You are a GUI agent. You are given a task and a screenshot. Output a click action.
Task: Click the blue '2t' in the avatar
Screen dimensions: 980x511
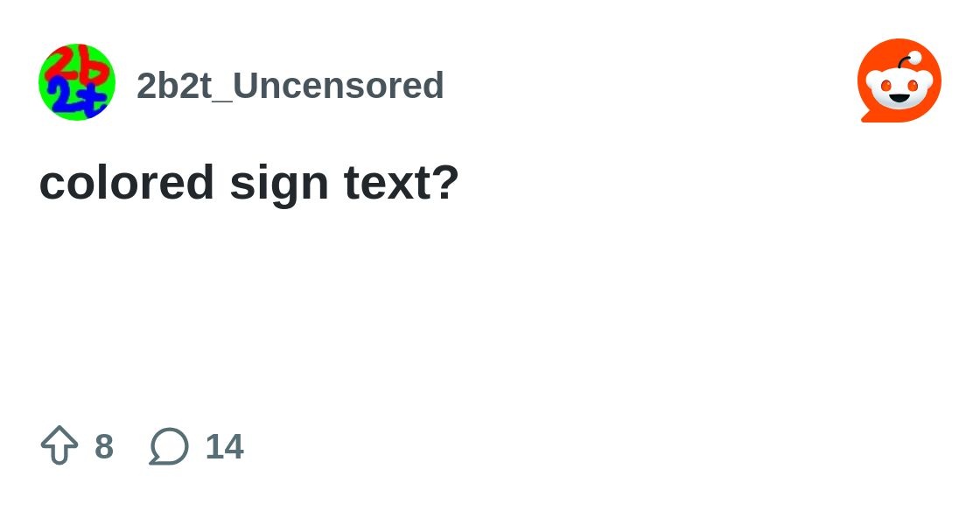[x=77, y=96]
